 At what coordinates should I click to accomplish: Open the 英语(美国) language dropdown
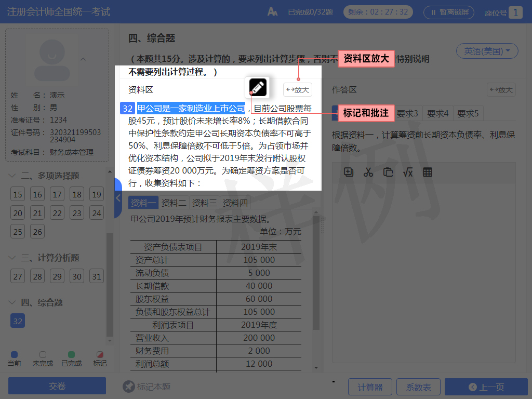[487, 51]
